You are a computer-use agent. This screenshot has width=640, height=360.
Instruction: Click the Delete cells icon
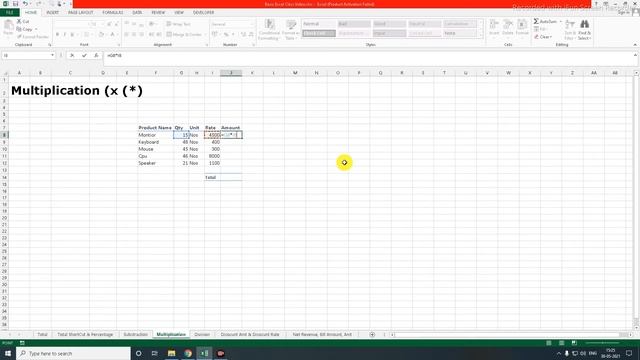508,24
